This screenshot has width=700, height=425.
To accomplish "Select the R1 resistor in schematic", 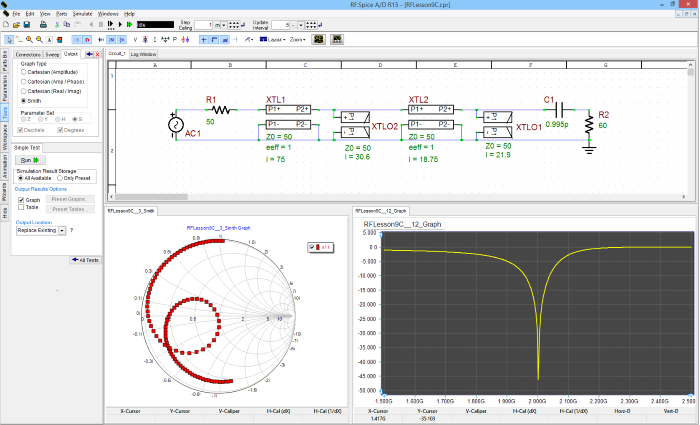I will [x=221, y=109].
